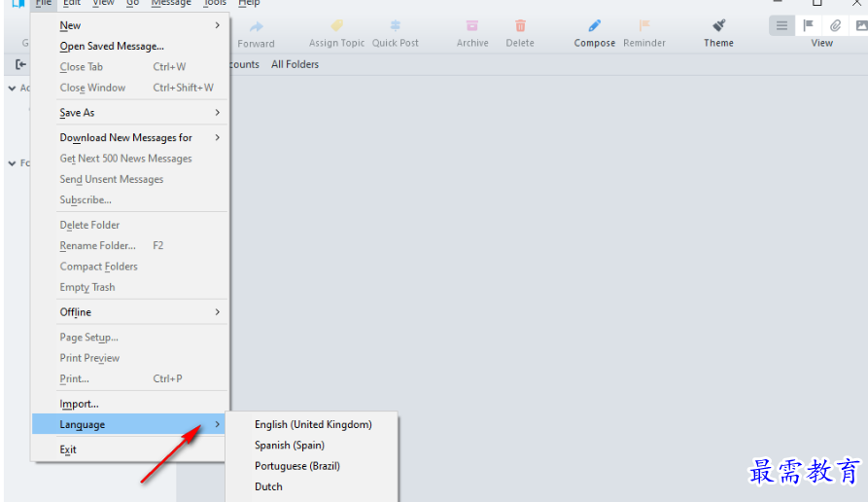The height and width of the screenshot is (502, 868).
Task: Open the Theme brush icon
Action: click(718, 25)
